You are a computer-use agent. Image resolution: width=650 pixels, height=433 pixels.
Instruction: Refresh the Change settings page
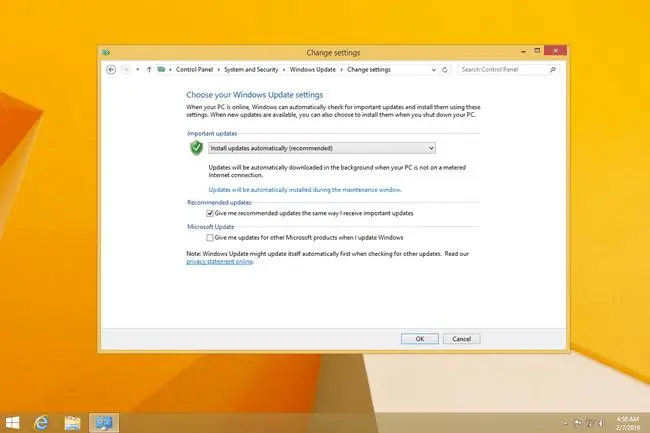pos(445,70)
